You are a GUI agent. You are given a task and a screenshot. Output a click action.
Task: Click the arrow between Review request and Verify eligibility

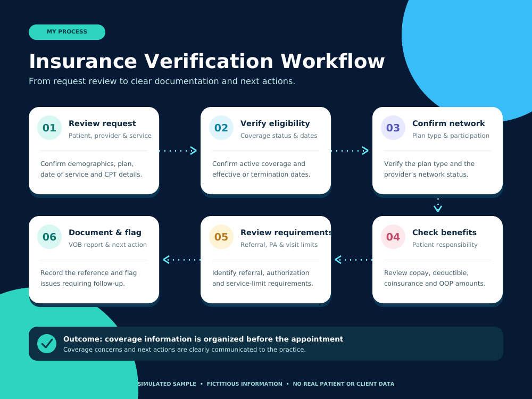coord(178,151)
